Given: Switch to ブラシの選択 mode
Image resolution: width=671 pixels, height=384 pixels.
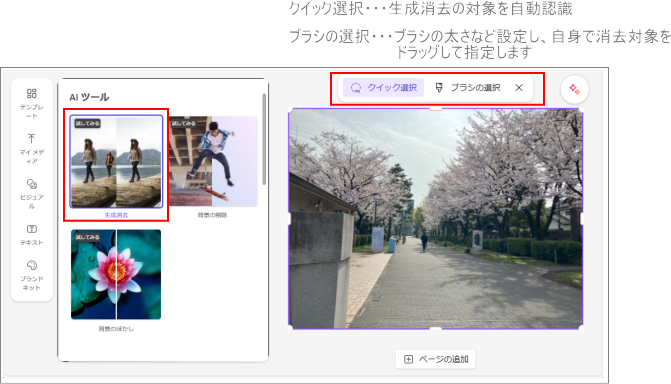Looking at the screenshot, I should (x=467, y=88).
